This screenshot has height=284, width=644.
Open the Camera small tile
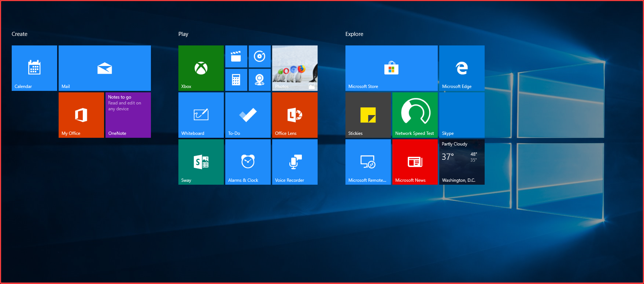pos(259,80)
